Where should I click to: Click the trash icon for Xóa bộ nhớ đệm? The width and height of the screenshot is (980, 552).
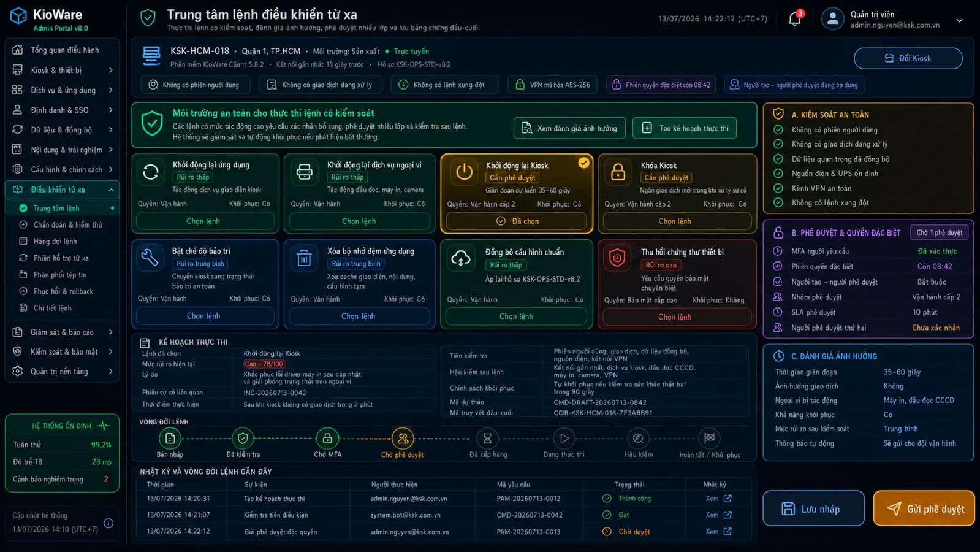[x=304, y=258]
